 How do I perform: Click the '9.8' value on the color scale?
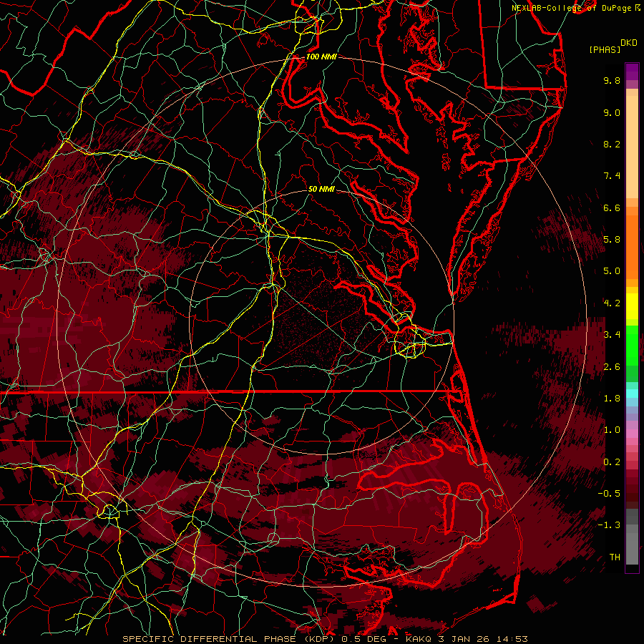click(612, 80)
